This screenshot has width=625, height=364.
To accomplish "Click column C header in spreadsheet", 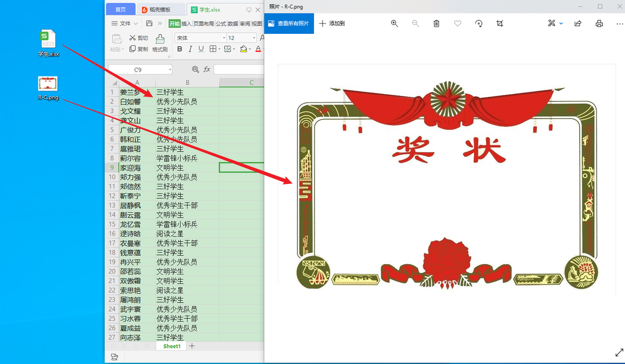I will tap(242, 82).
